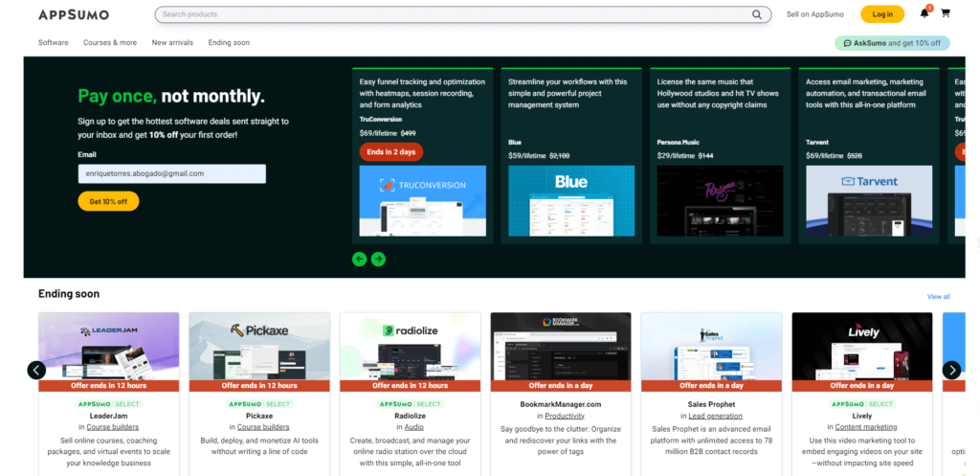This screenshot has width=980, height=476.
Task: Open Course builders category under Pickaxe
Action: point(263,427)
